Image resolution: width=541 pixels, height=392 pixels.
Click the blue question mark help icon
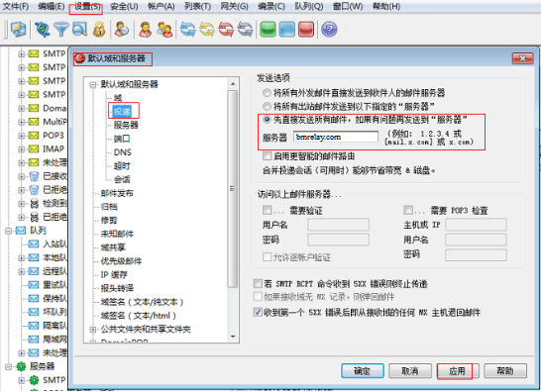329,30
